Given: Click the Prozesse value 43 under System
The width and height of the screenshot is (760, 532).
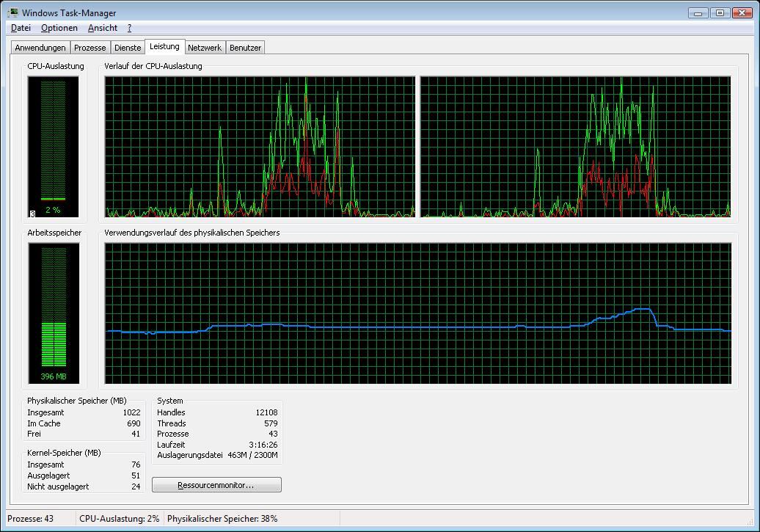Looking at the screenshot, I should coord(274,434).
